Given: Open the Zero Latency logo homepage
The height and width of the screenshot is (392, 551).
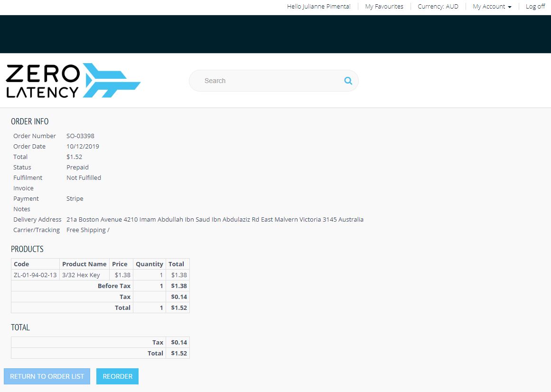Looking at the screenshot, I should click(x=73, y=80).
